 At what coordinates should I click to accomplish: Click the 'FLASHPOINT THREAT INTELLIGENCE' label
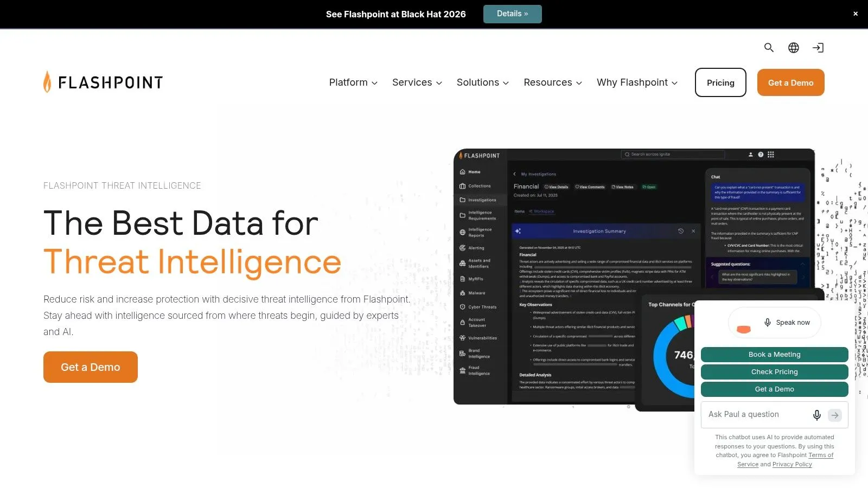[x=122, y=185]
